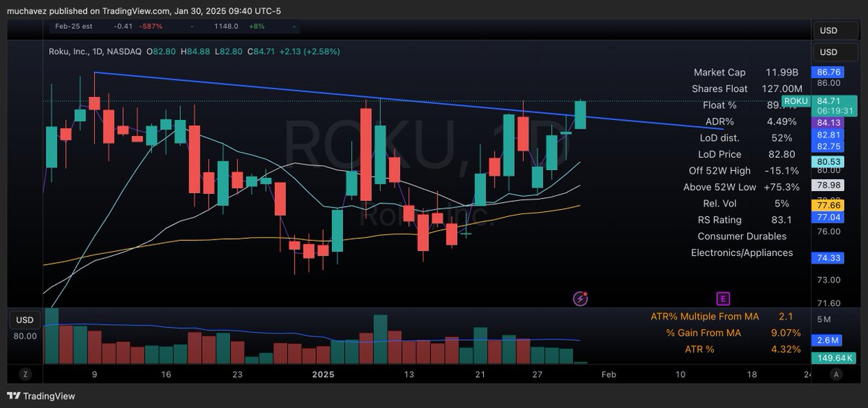Click the Feb-25 est row label
The width and height of the screenshot is (868, 408).
[x=74, y=26]
